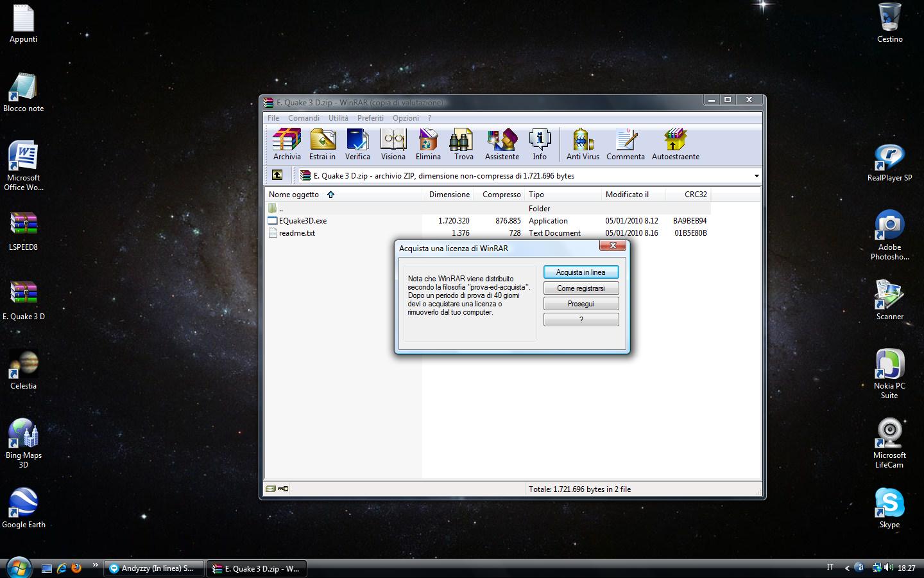Sort by Modificato il column header
Image resolution: width=924 pixels, height=578 pixels.
[633, 195]
